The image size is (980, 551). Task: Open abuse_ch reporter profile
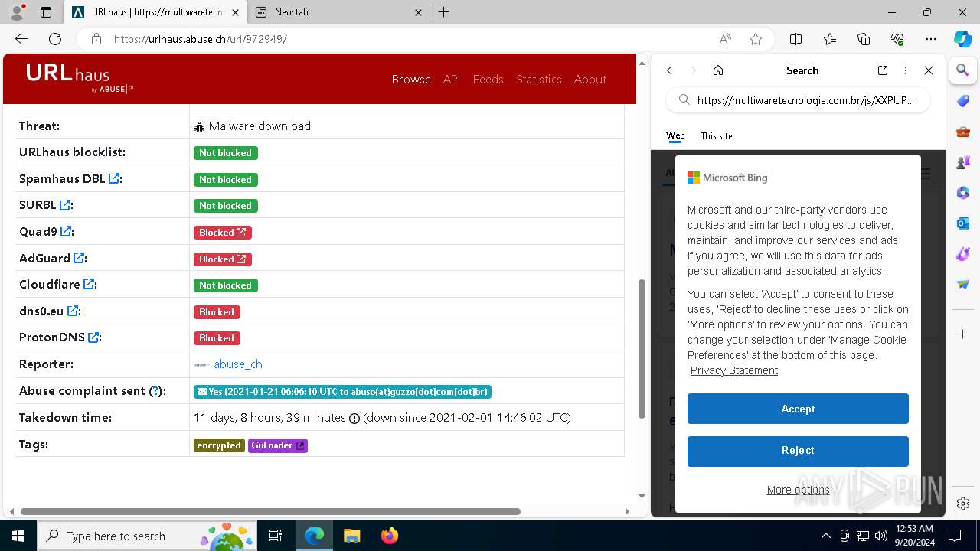[238, 364]
